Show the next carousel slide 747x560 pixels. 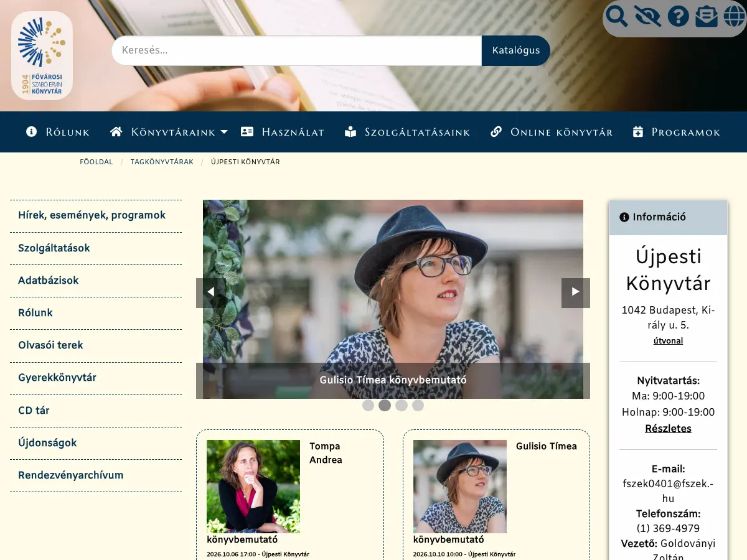[x=576, y=292]
